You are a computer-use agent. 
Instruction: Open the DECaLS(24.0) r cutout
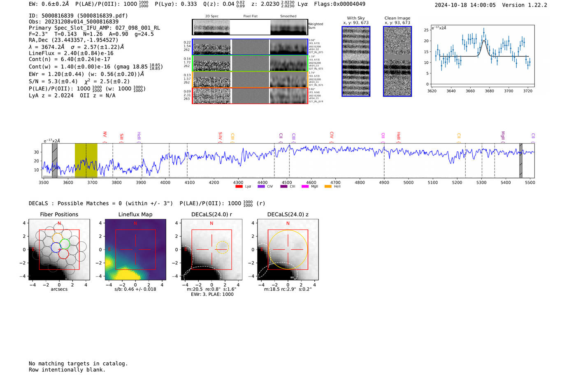point(211,250)
